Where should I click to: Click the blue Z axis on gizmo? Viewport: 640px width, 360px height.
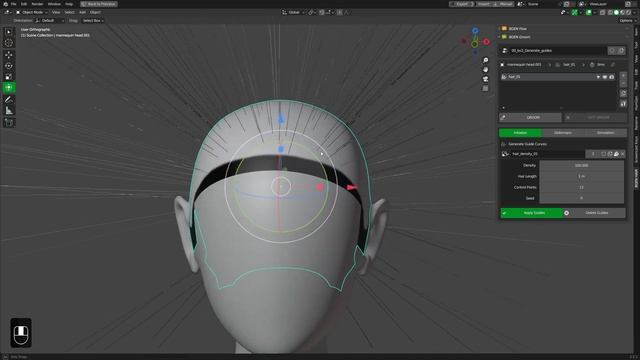(x=475, y=31)
